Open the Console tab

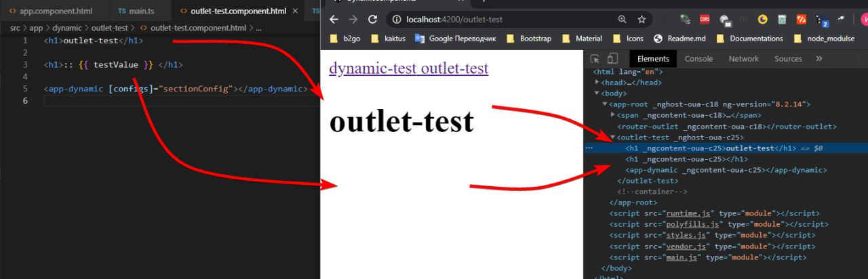pyautogui.click(x=698, y=59)
